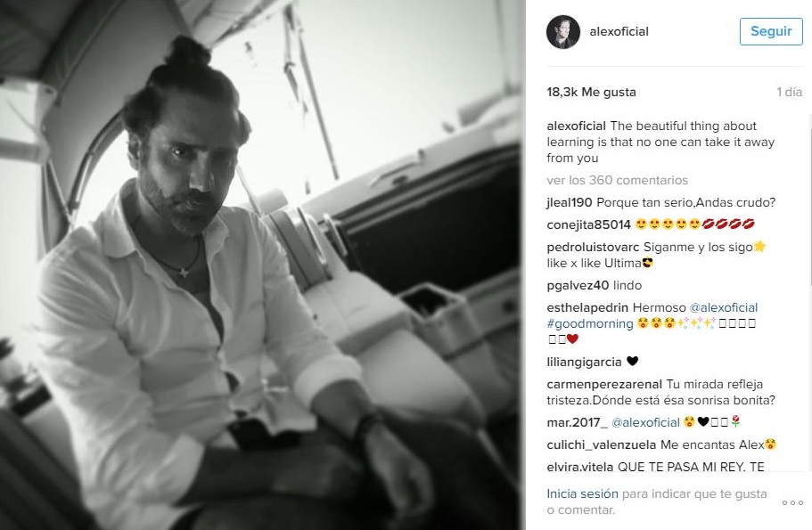This screenshot has height=530, width=812.
Task: Open the alexoficial profile avatar
Action: 563,31
